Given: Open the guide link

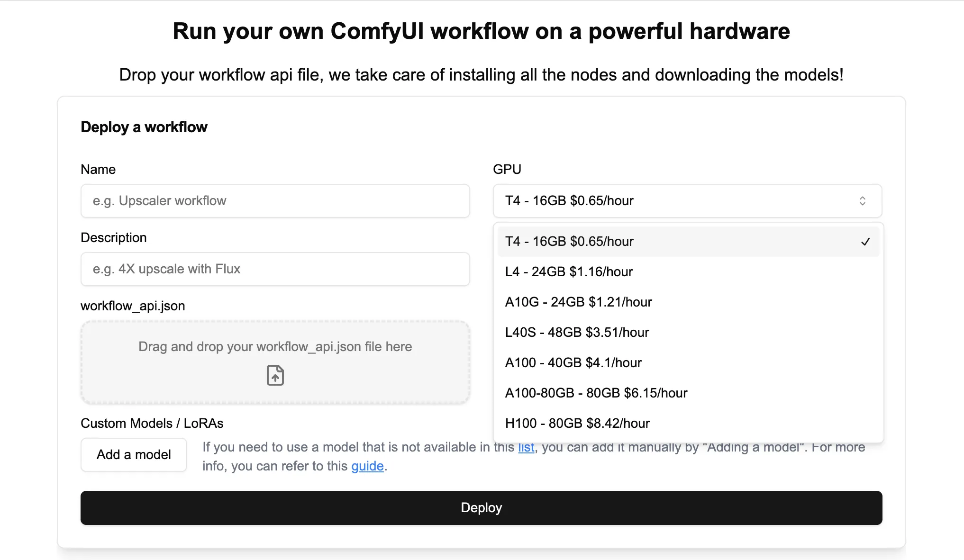Looking at the screenshot, I should tap(367, 466).
